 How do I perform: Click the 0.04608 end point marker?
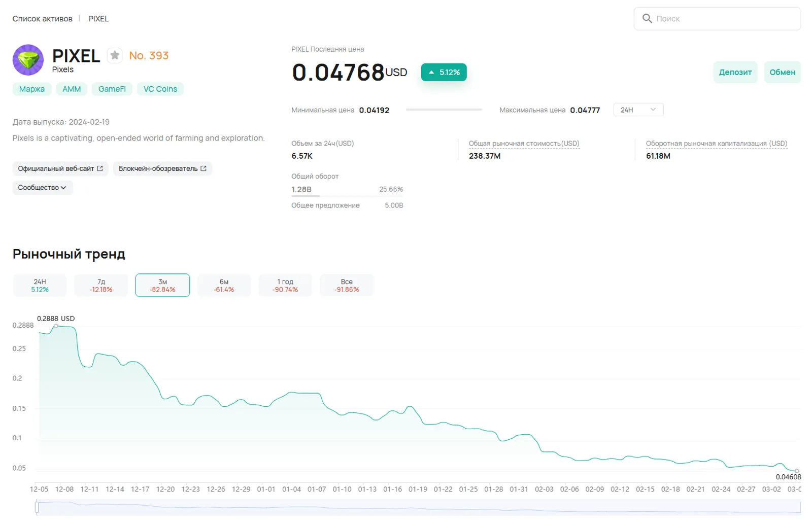797,471
